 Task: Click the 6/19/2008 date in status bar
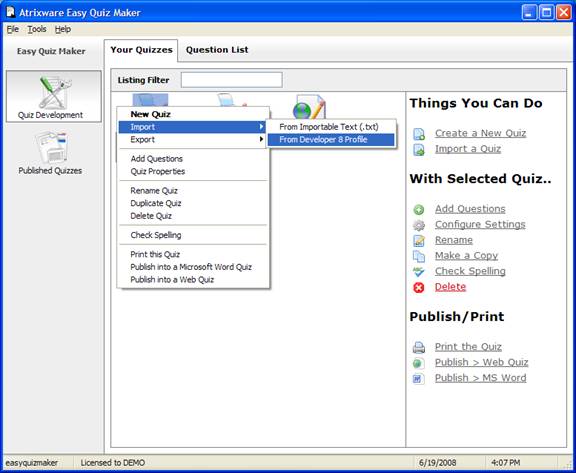pos(437,463)
